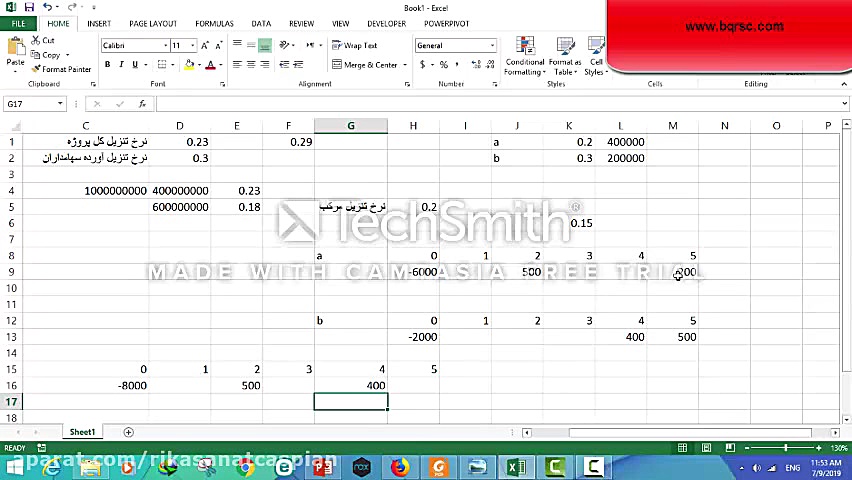The width and height of the screenshot is (852, 480).
Task: Open the font size 11 dropdown
Action: pos(193,46)
